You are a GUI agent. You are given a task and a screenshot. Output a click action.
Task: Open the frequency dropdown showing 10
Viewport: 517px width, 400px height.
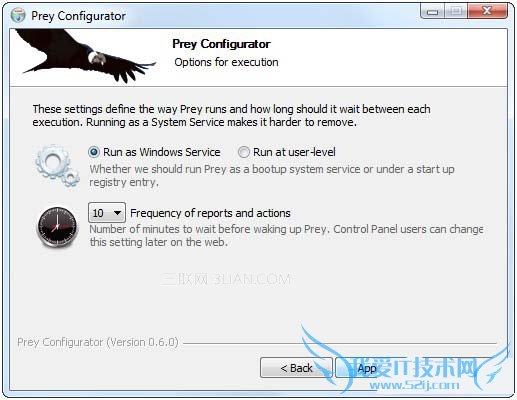tap(107, 212)
